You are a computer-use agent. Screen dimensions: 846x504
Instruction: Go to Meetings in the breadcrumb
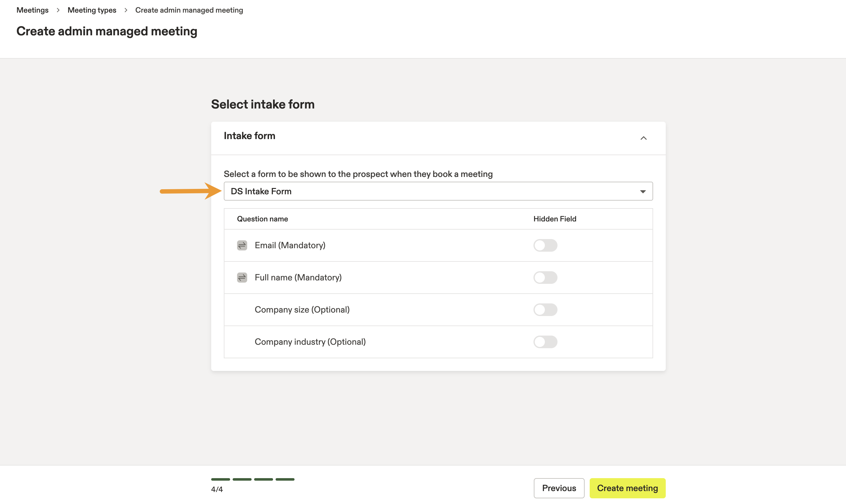pyautogui.click(x=32, y=10)
